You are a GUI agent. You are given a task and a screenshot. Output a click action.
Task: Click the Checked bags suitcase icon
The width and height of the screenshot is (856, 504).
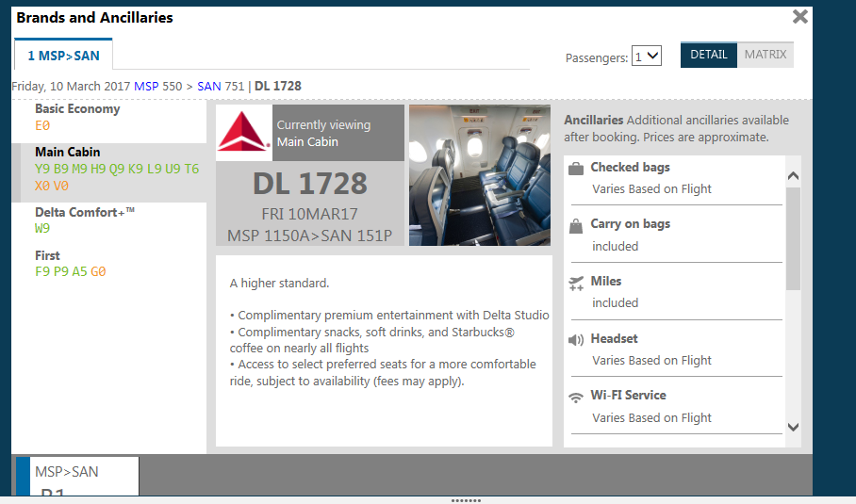[x=576, y=169]
